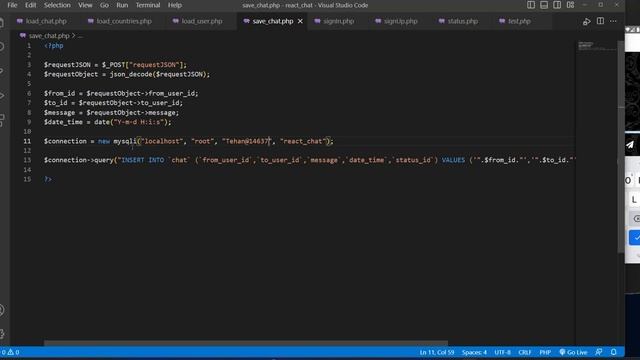Click the "localhost" string on line 11
This screenshot has width=640, height=360.
click(162, 141)
